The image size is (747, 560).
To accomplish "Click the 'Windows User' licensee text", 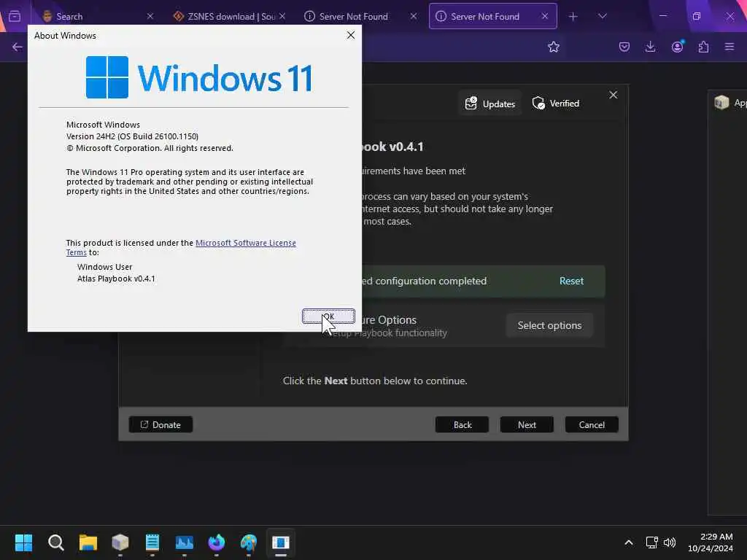I will 105,267.
